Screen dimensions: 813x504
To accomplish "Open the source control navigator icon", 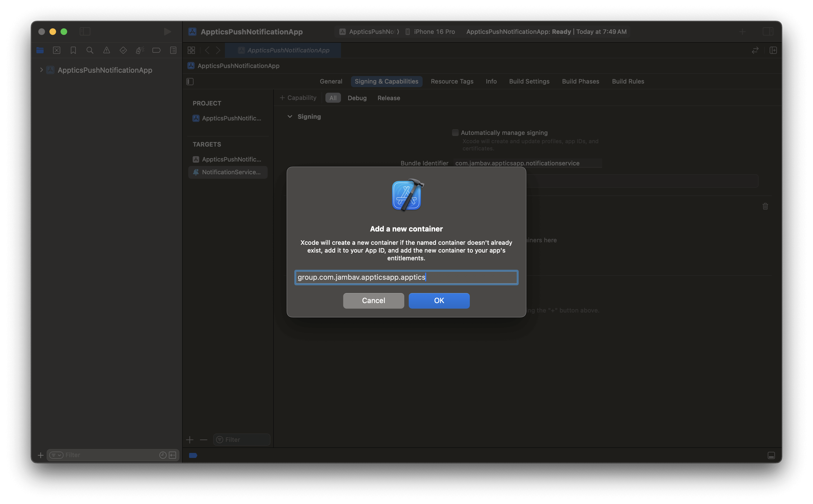I will coord(57,50).
